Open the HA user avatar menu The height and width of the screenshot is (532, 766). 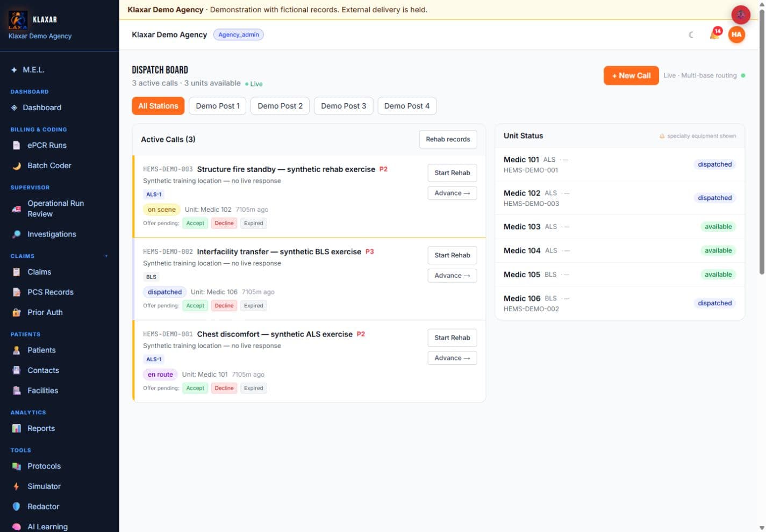736,34
